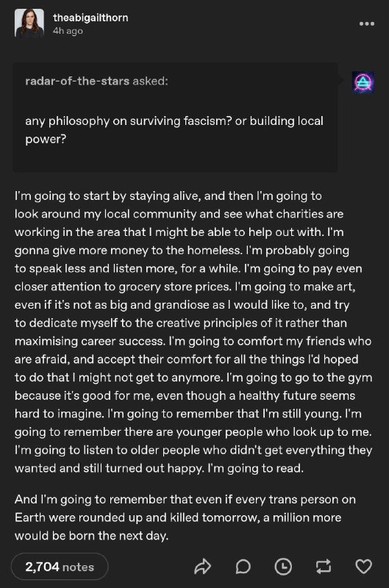This screenshot has height=588, width=389.
Task: Click the ask question about surviving fascism
Action: [x=174, y=130]
